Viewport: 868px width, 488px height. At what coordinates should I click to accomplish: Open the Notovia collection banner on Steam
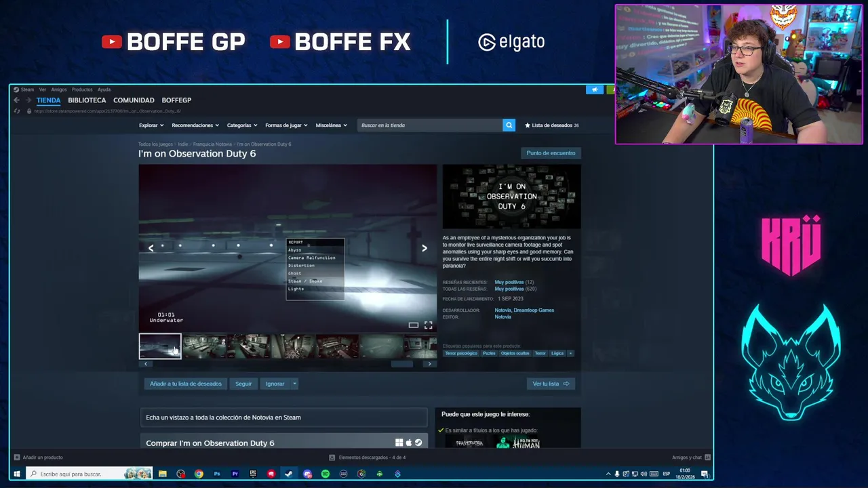click(x=283, y=418)
